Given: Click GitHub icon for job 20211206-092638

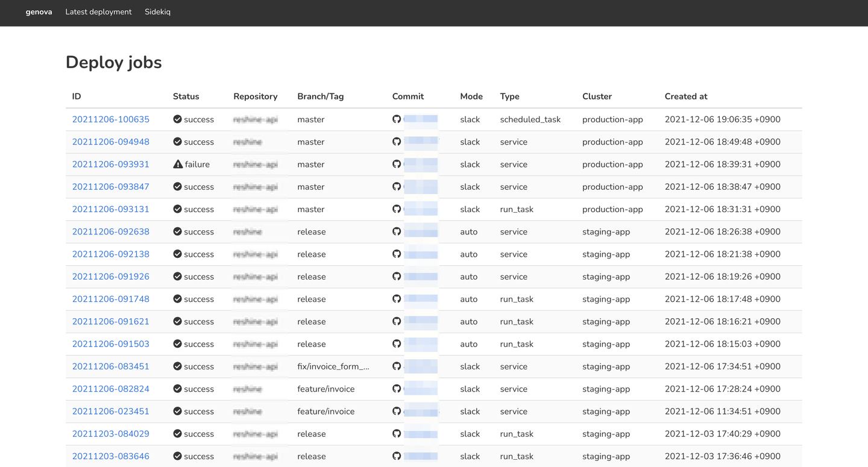Looking at the screenshot, I should click(x=397, y=231).
